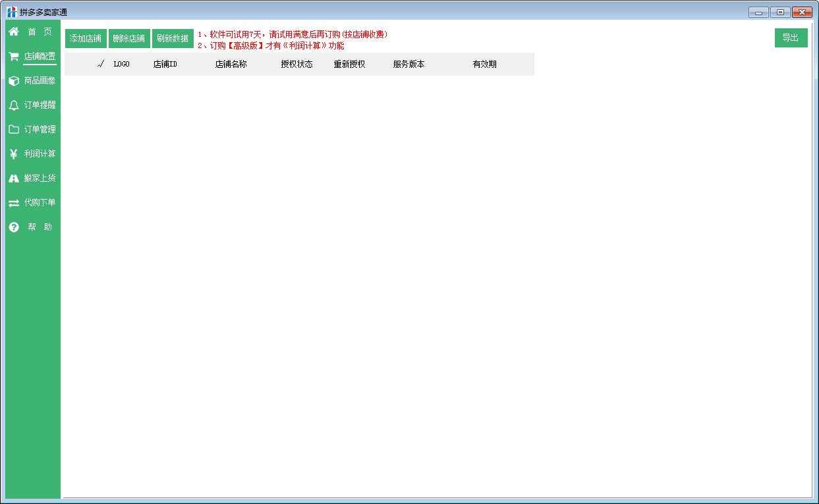Click the 服务版本 column header

click(x=409, y=65)
